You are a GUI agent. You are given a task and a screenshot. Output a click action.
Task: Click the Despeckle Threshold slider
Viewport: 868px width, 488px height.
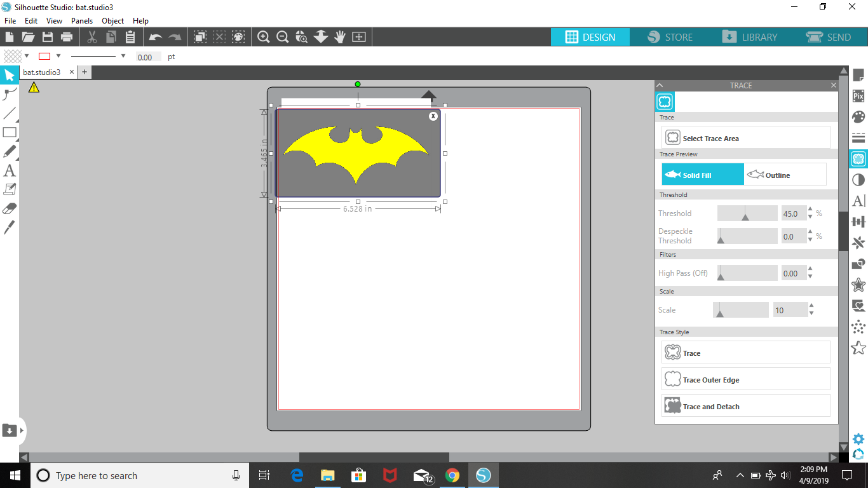(x=747, y=236)
